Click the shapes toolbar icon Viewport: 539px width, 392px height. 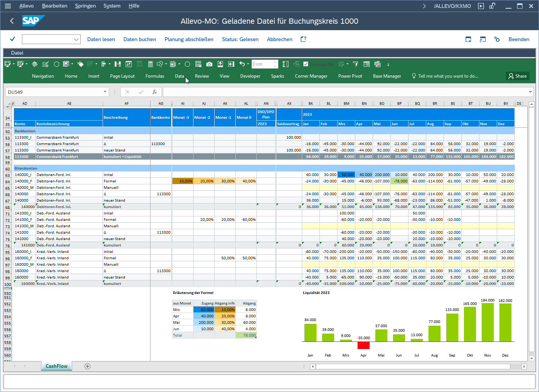tap(160, 64)
